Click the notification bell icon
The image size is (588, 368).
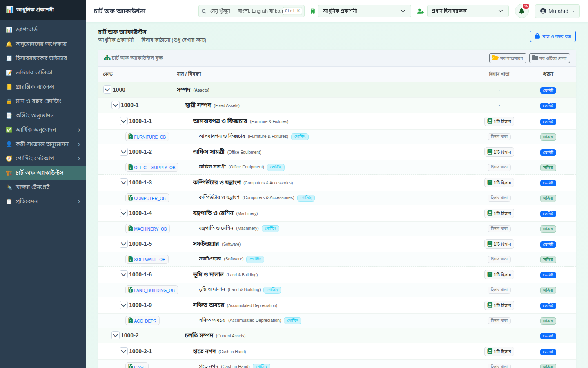coord(522,11)
